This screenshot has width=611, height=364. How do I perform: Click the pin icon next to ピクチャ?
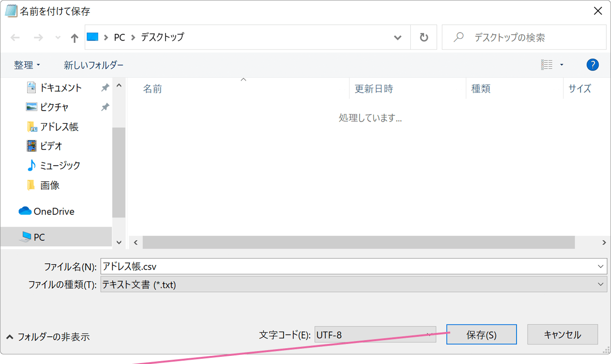pyautogui.click(x=105, y=107)
